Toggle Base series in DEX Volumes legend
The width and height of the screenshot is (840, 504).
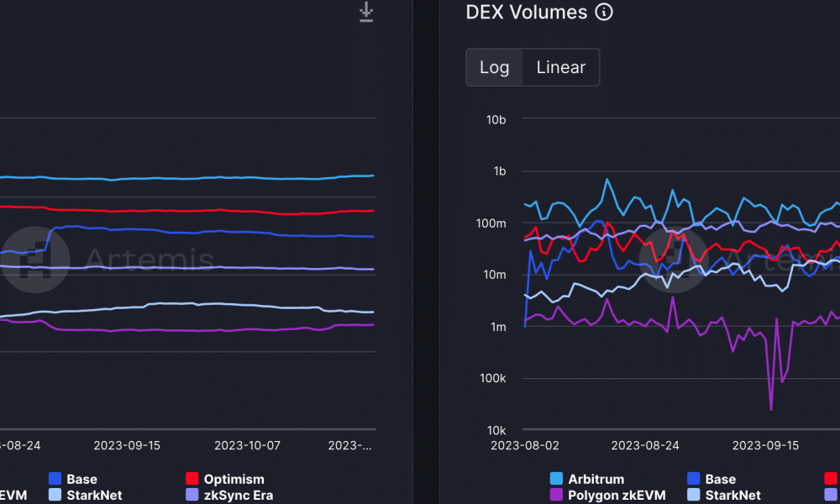(x=711, y=479)
